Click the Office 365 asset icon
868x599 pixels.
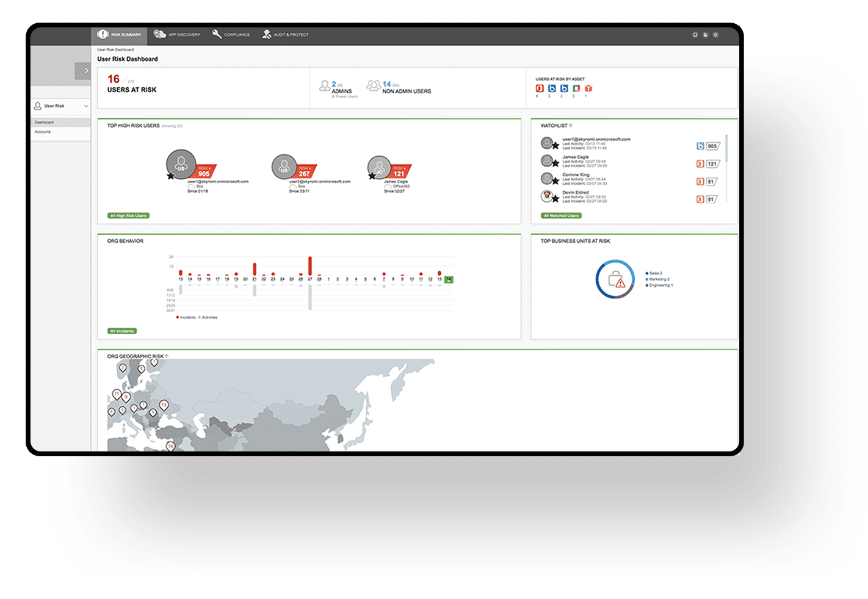539,88
